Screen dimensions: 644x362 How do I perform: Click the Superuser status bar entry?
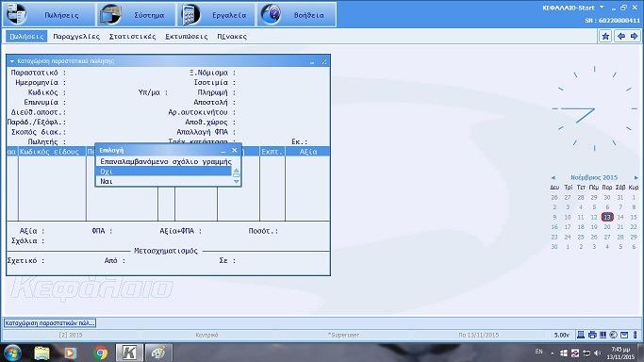[x=344, y=335]
